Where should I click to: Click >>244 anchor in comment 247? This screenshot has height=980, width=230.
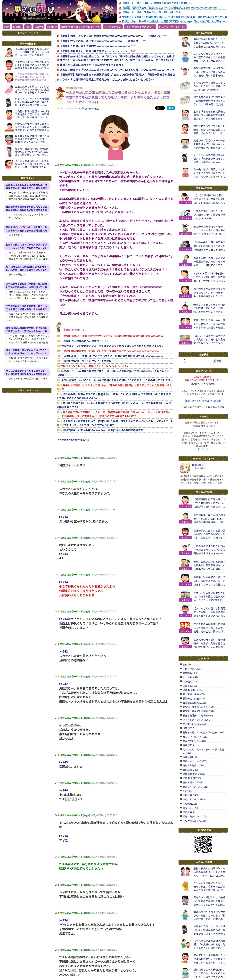[x=64, y=790]
